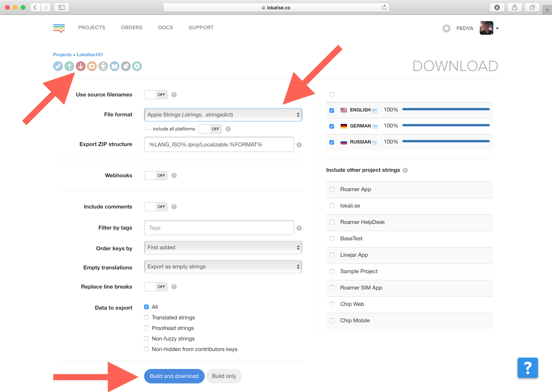
Task: Check the Chip Mobile project checkbox
Action: coord(332,321)
